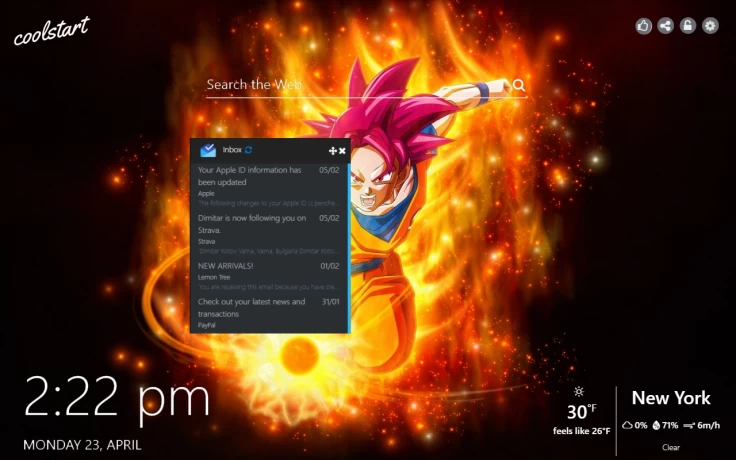Viewport: 736px width, 460px height.
Task: Click the Inbox widget move handle icon
Action: pos(332,151)
